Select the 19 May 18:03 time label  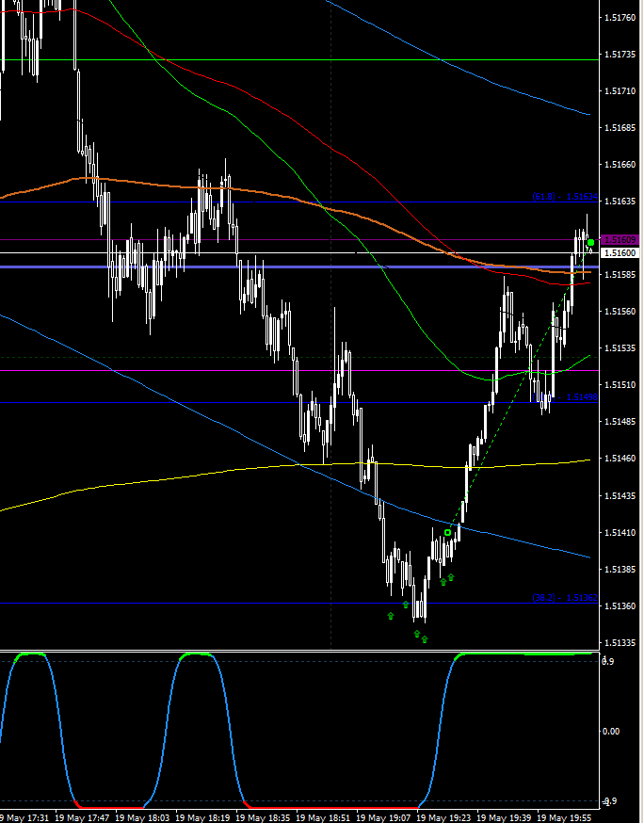point(143,817)
